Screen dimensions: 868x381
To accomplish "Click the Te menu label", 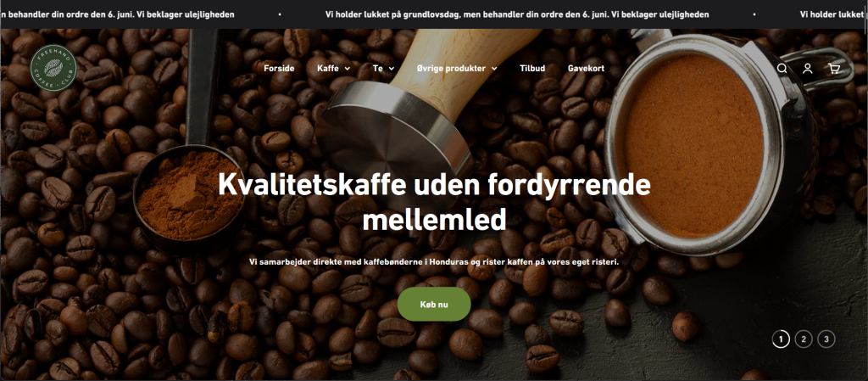I will click(x=378, y=69).
